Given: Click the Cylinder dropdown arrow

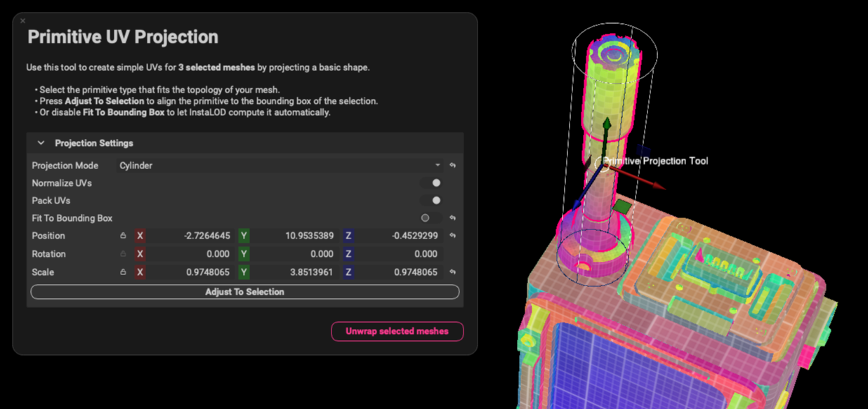Looking at the screenshot, I should [438, 165].
